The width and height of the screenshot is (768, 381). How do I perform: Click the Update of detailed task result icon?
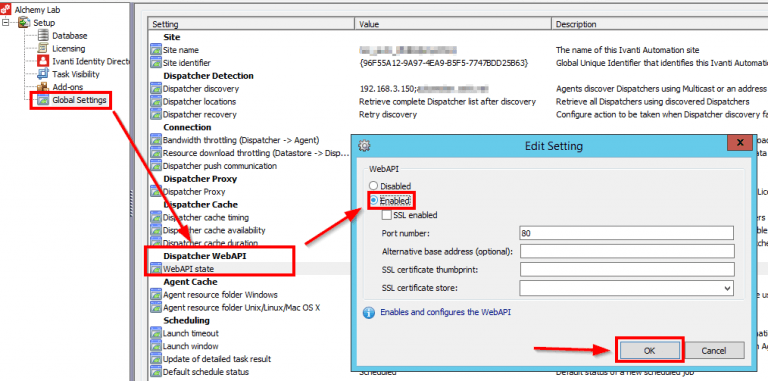tap(156, 358)
